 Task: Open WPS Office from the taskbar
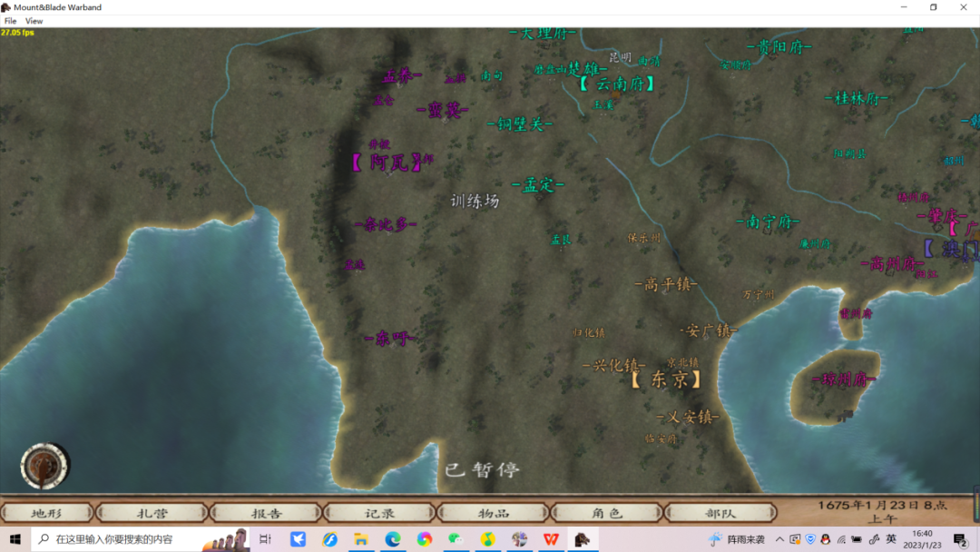click(x=551, y=539)
